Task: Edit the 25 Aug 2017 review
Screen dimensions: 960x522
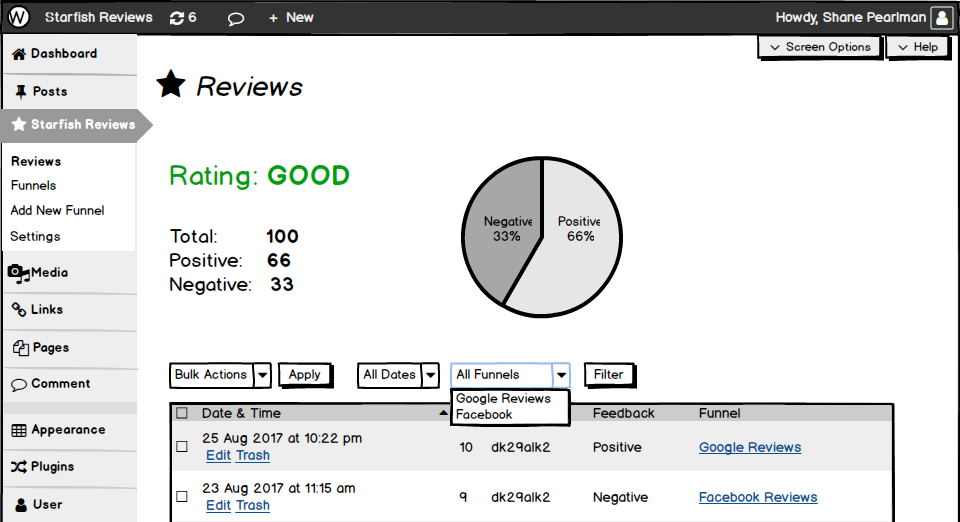Action: [219, 455]
